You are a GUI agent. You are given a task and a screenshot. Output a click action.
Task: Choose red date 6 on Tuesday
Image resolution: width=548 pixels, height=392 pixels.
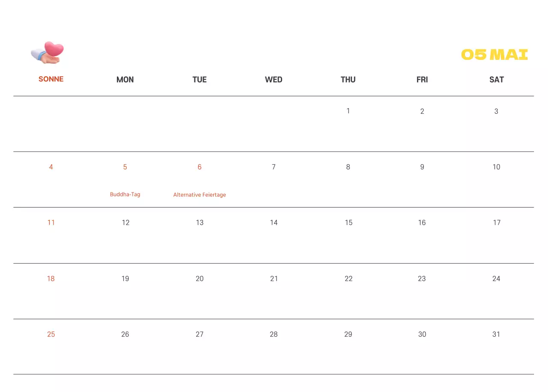[200, 167]
